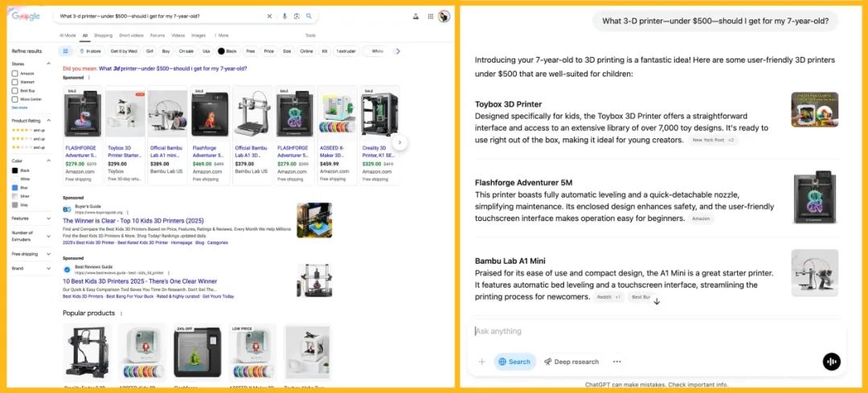Open ad options dots beside buyersguide.org URL
The width and height of the screenshot is (868, 393).
coord(127,212)
